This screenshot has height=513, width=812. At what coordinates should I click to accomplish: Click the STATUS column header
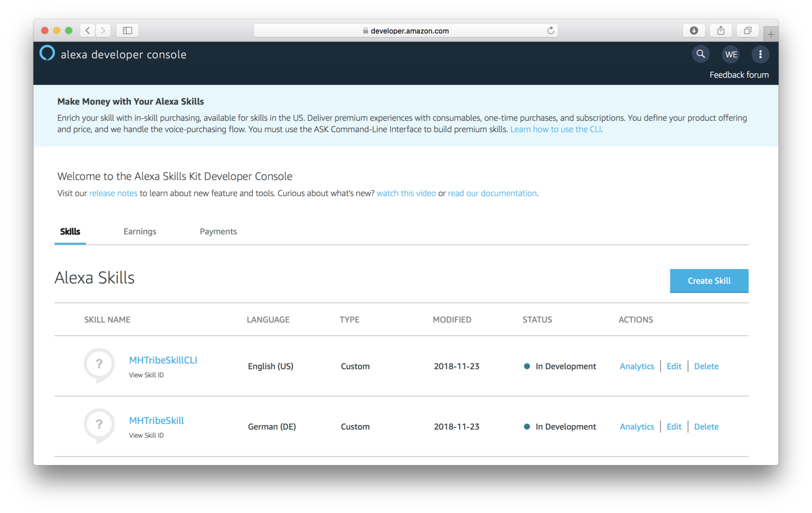[537, 320]
